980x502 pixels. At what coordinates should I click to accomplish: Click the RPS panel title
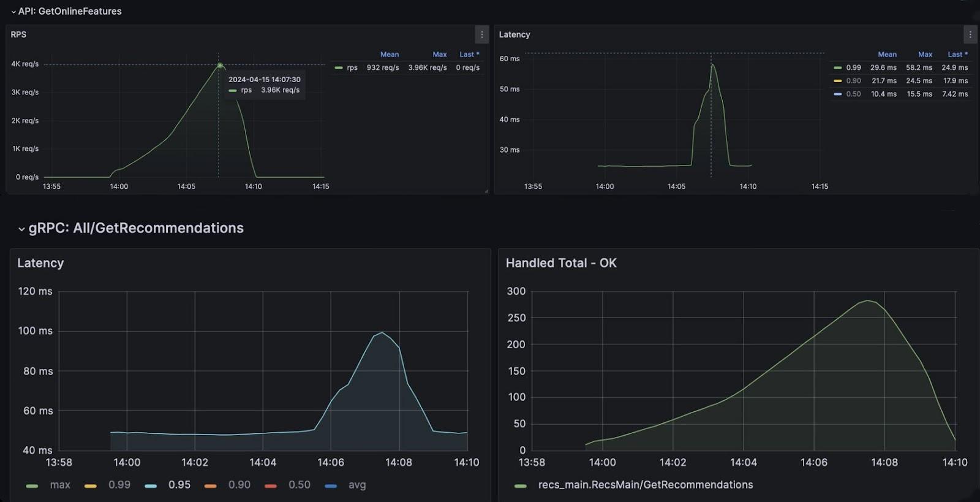pos(18,35)
